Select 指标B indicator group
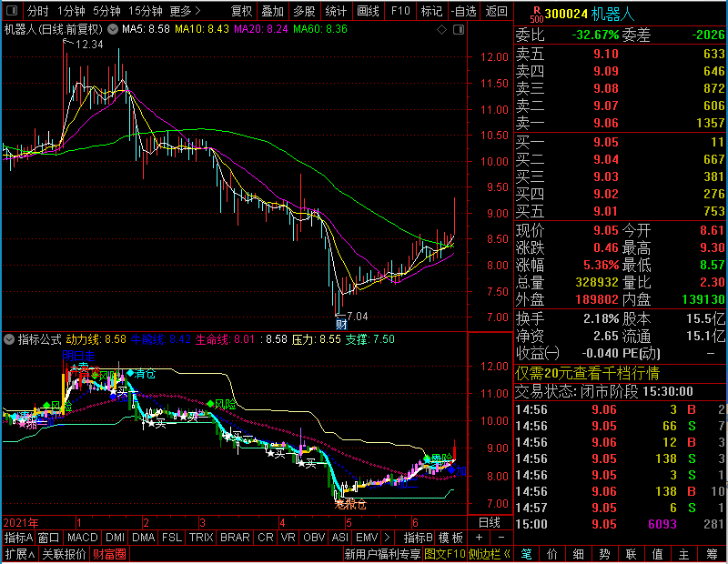Image resolution: width=728 pixels, height=564 pixels. (419, 538)
